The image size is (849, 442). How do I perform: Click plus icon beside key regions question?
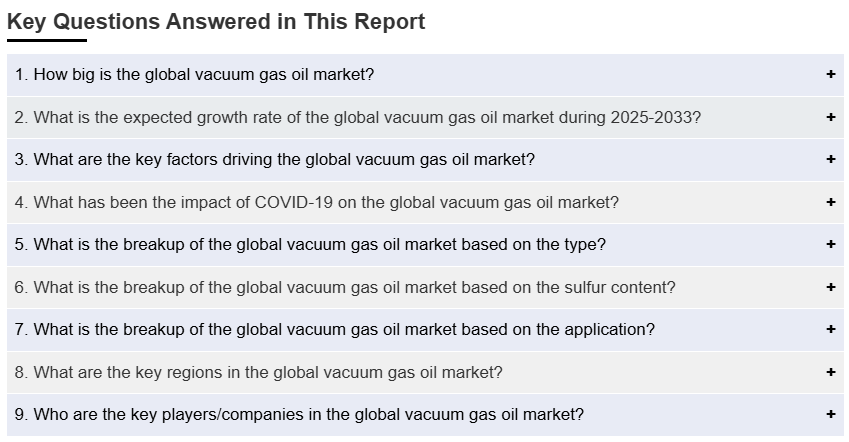[831, 372]
